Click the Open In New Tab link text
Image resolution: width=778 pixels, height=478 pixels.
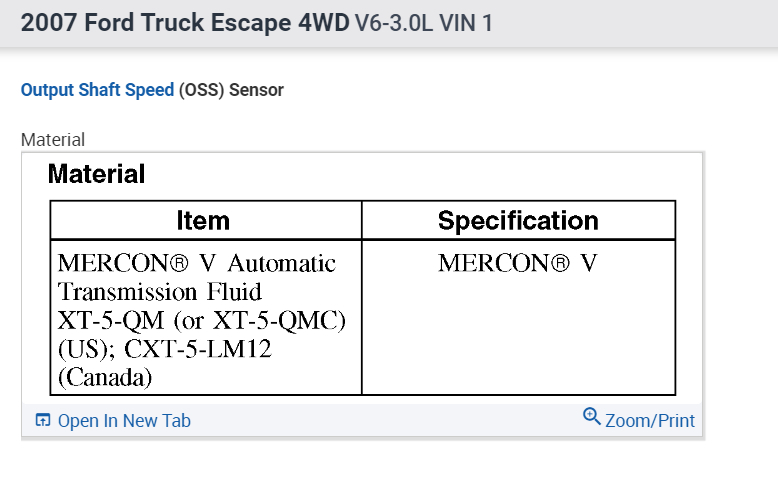(x=124, y=421)
